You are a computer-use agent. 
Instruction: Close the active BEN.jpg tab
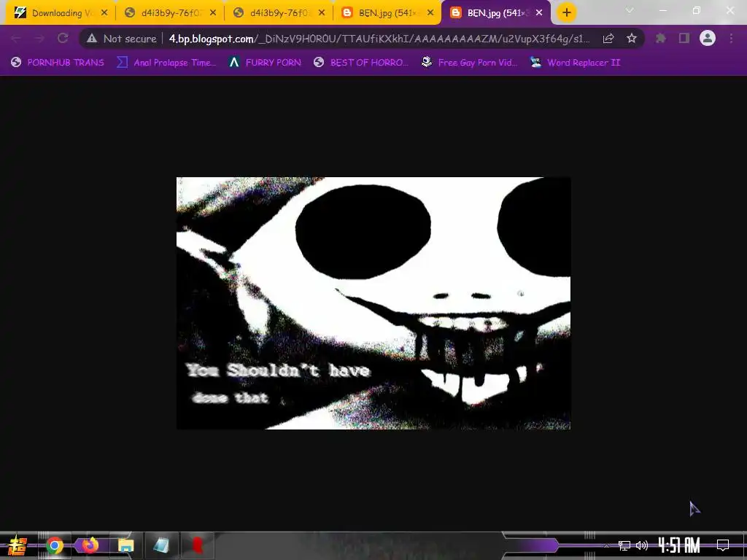point(539,13)
